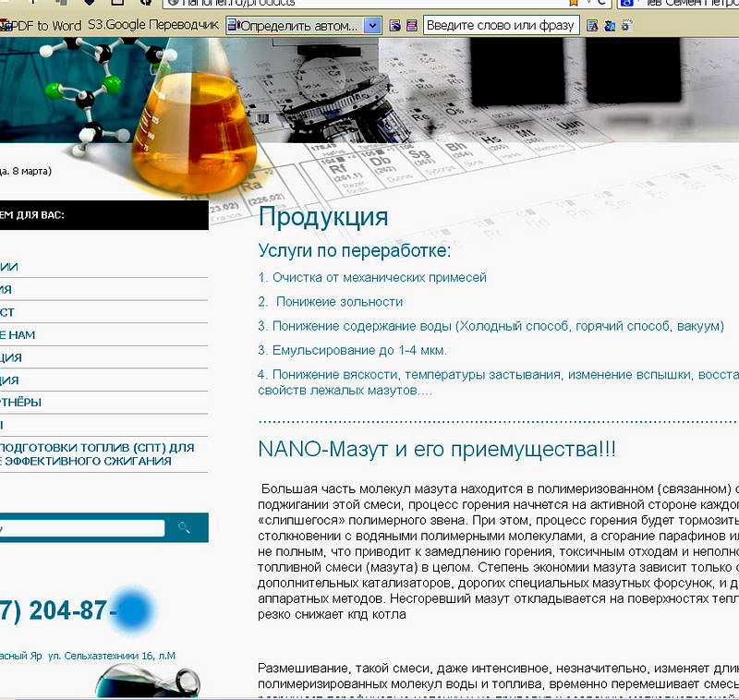
Task: Click the black 'ЕМ ДЛЯ ВАС:' sidebar header
Action: 103,215
